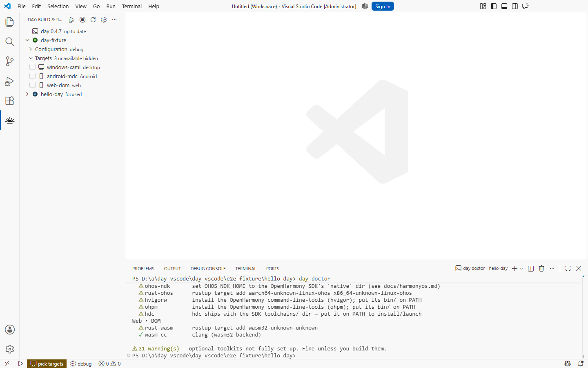Screen dimensions: 588x368
Task: Toggle bottom panel visibility
Action: point(504,6)
